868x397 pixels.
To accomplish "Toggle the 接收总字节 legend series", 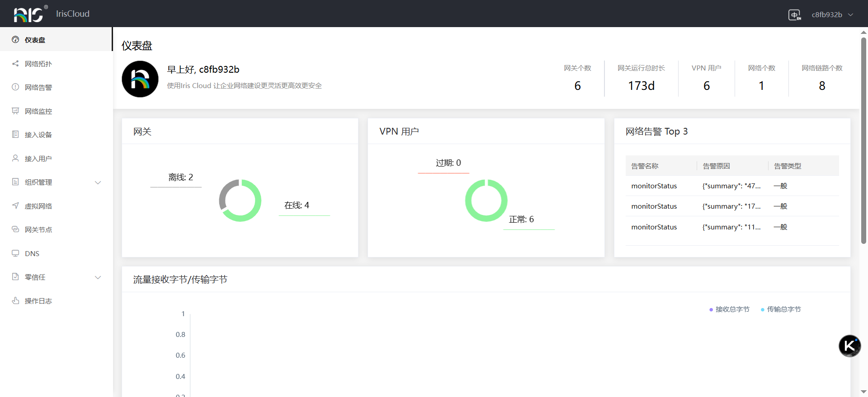I will 729,309.
